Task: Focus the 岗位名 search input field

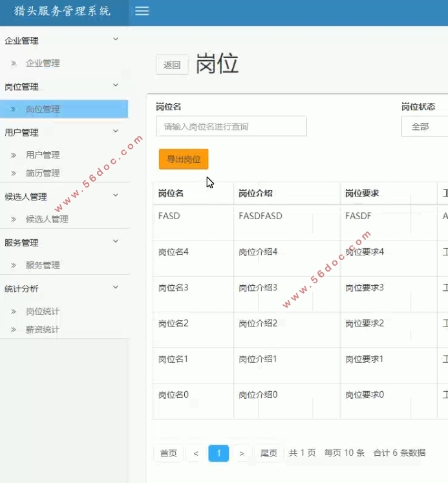Action: (x=231, y=126)
